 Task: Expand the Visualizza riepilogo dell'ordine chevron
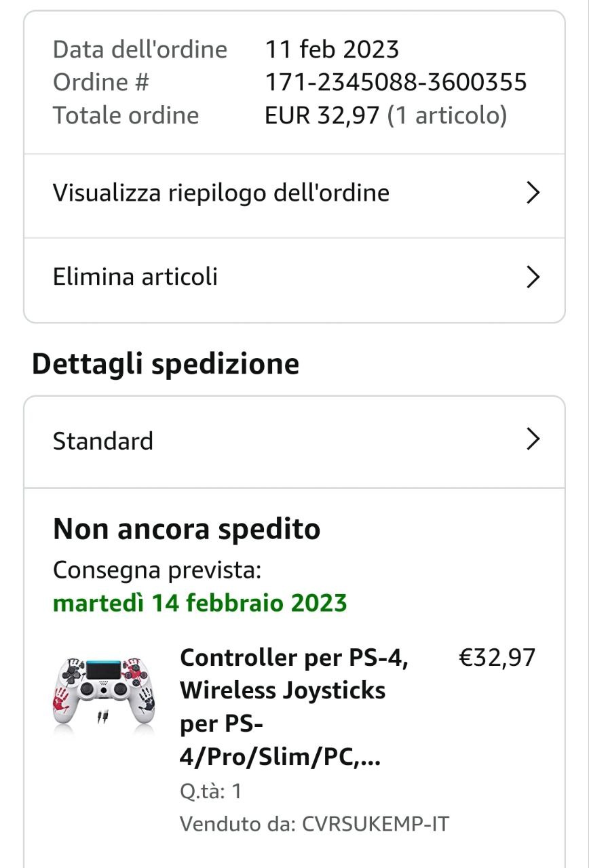(533, 193)
